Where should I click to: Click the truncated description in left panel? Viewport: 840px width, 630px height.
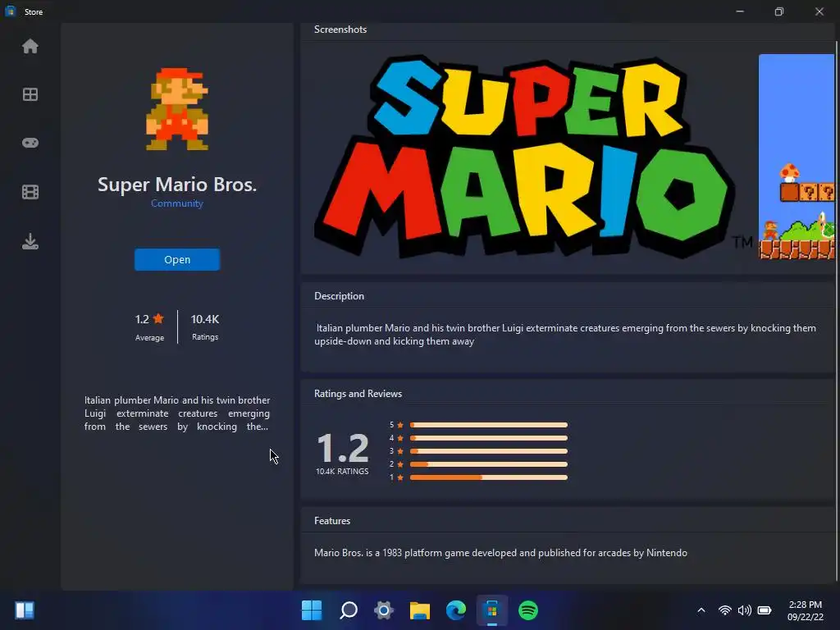[x=177, y=413]
